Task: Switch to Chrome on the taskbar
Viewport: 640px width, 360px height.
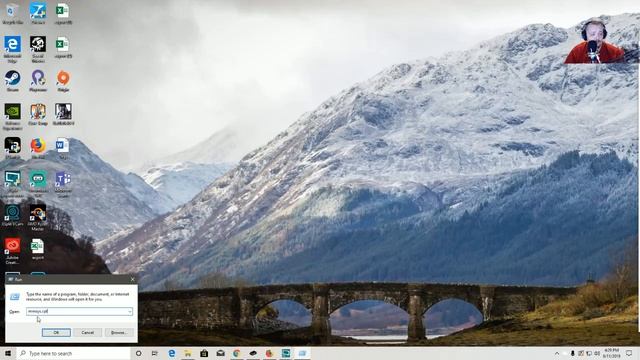Action: pyautogui.click(x=237, y=353)
